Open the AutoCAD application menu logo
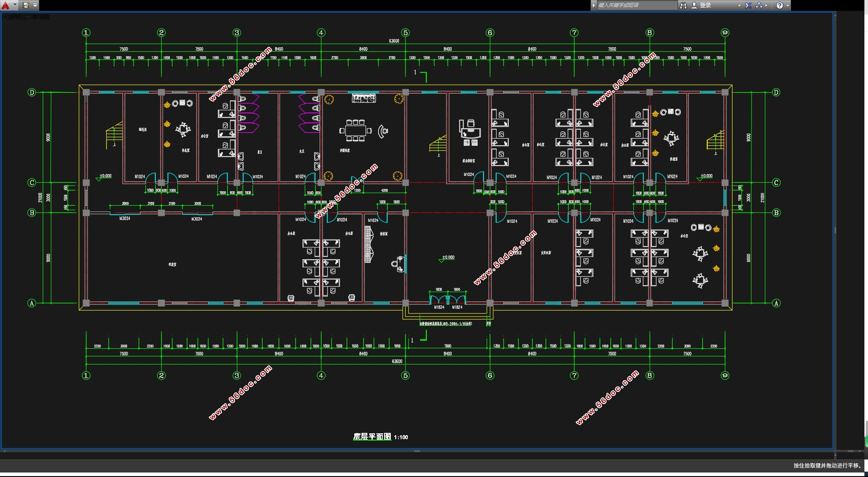 tap(5, 5)
